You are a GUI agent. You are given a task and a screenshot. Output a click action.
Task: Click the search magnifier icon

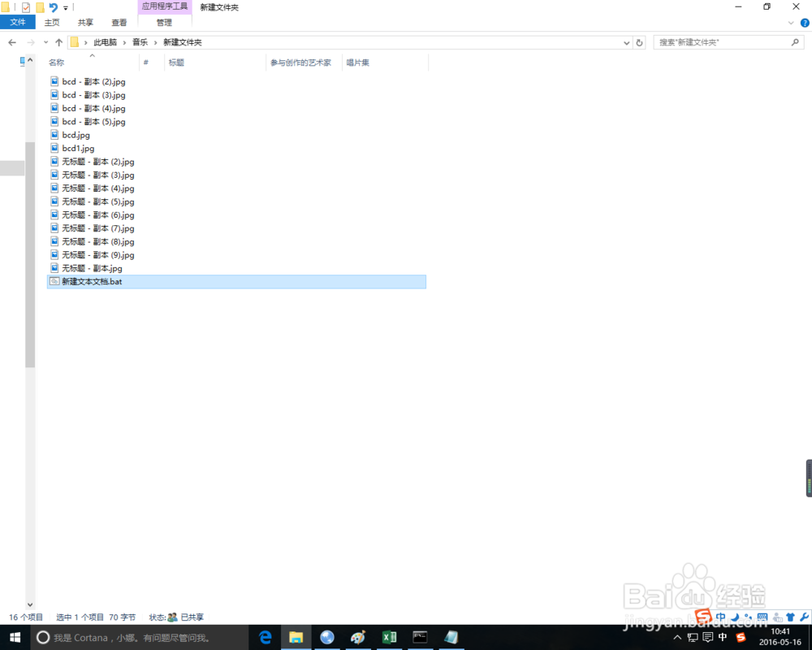point(796,42)
